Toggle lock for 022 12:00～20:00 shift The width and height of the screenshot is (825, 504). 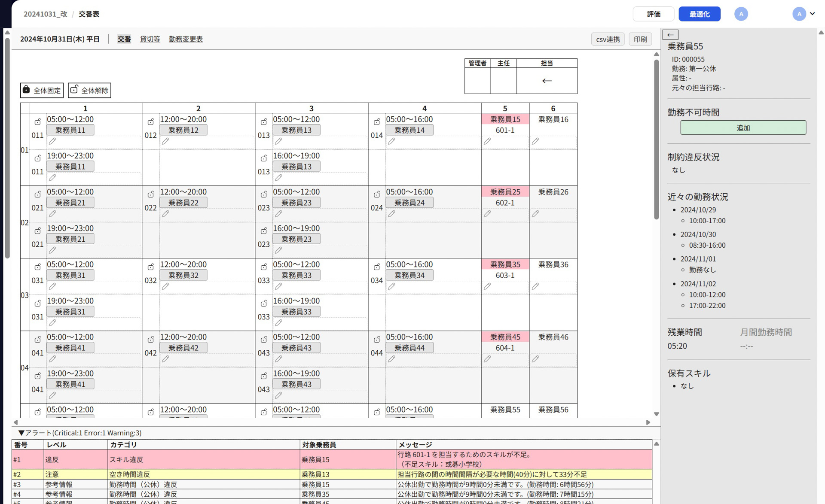coord(151,194)
